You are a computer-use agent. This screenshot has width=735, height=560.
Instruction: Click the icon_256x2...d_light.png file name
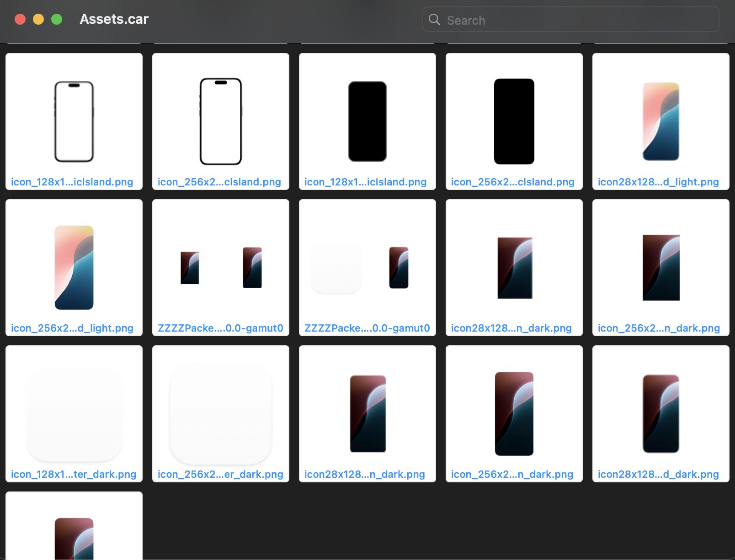pyautogui.click(x=72, y=328)
